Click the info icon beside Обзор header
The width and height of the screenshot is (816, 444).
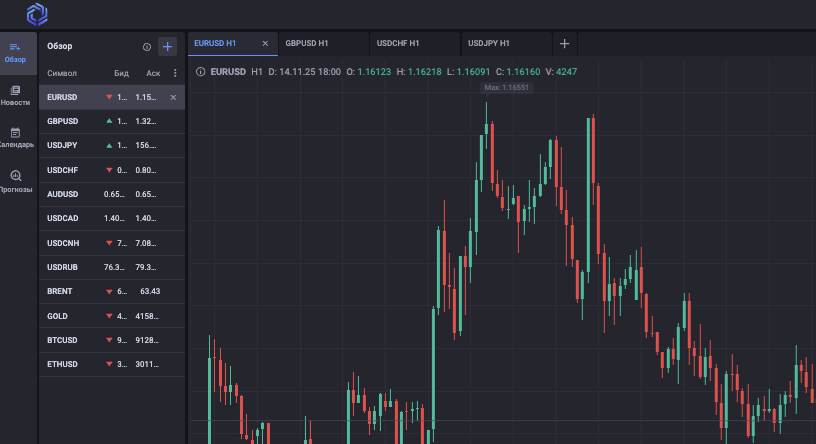(147, 47)
